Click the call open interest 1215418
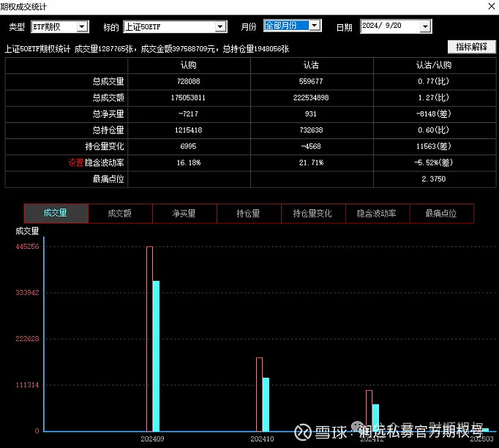The image size is (499, 448). tap(188, 130)
